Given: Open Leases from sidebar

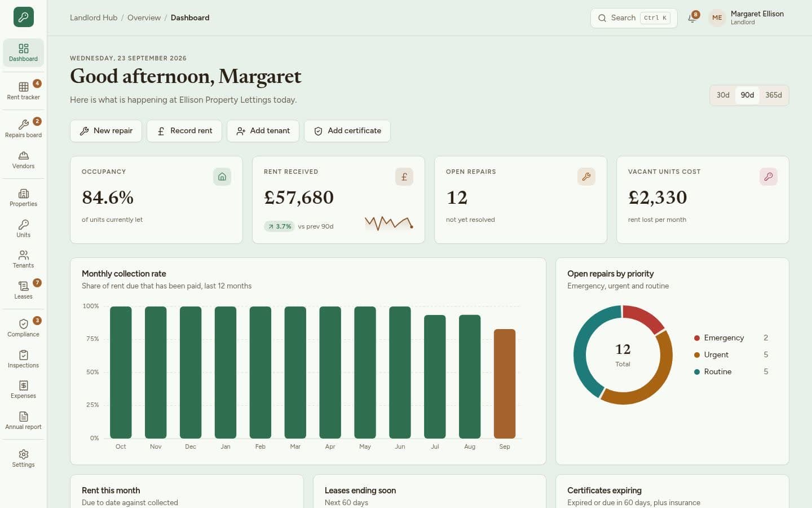Looking at the screenshot, I should (x=23, y=290).
